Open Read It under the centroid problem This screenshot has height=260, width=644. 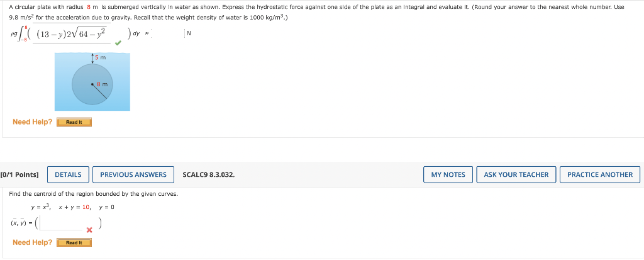(x=74, y=243)
